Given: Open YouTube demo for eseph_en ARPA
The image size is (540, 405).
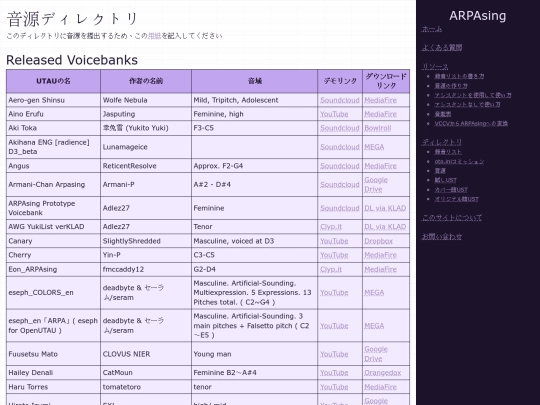Looking at the screenshot, I should point(334,326).
